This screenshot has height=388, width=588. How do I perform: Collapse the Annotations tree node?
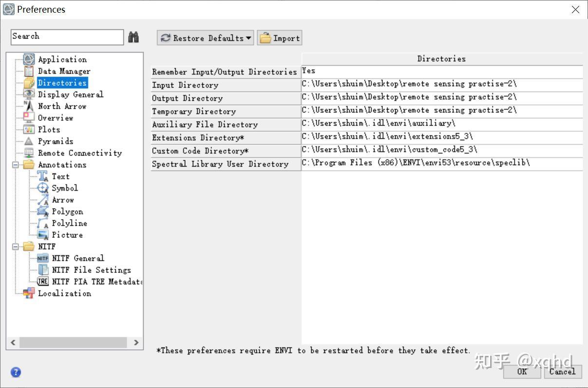coord(16,165)
